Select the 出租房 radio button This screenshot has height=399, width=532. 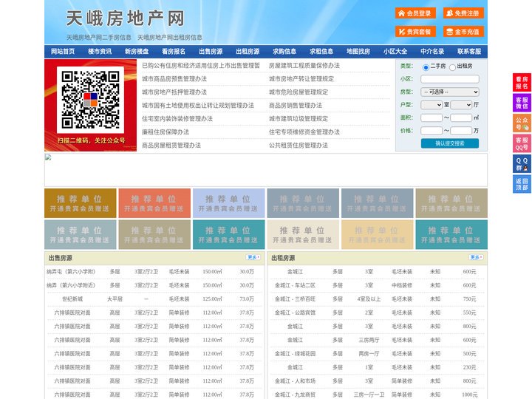pos(452,67)
